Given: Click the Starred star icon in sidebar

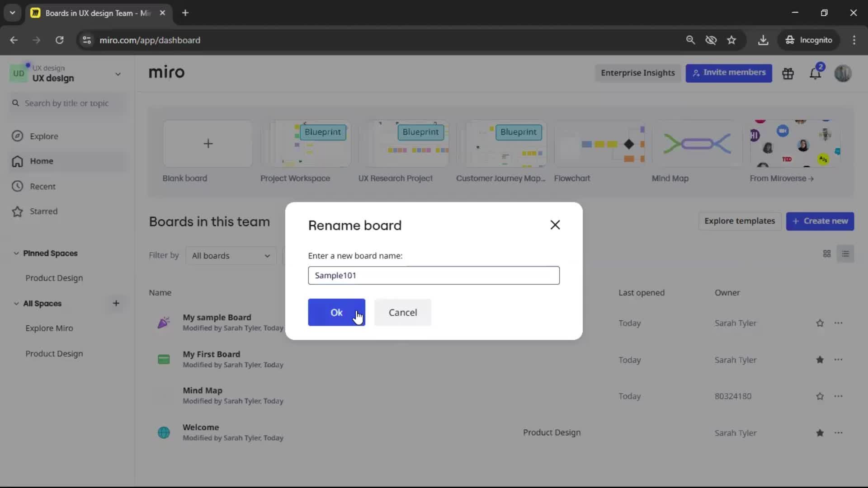Looking at the screenshot, I should 17,211.
